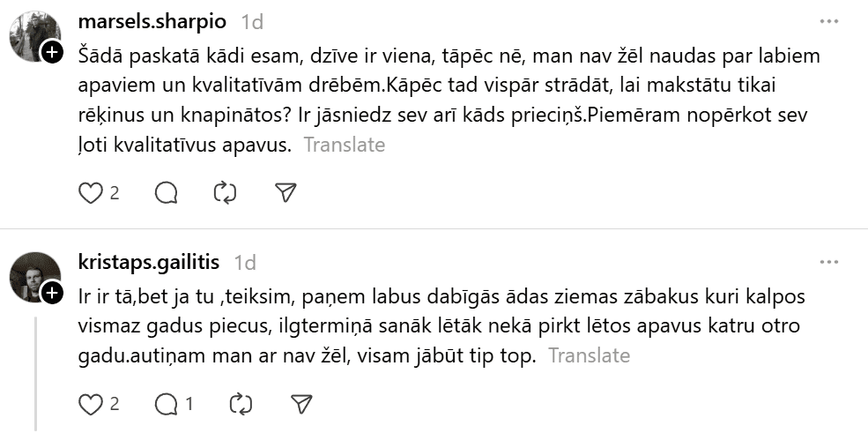
Task: Open marsels.sharpio profile from username
Action: [152, 21]
